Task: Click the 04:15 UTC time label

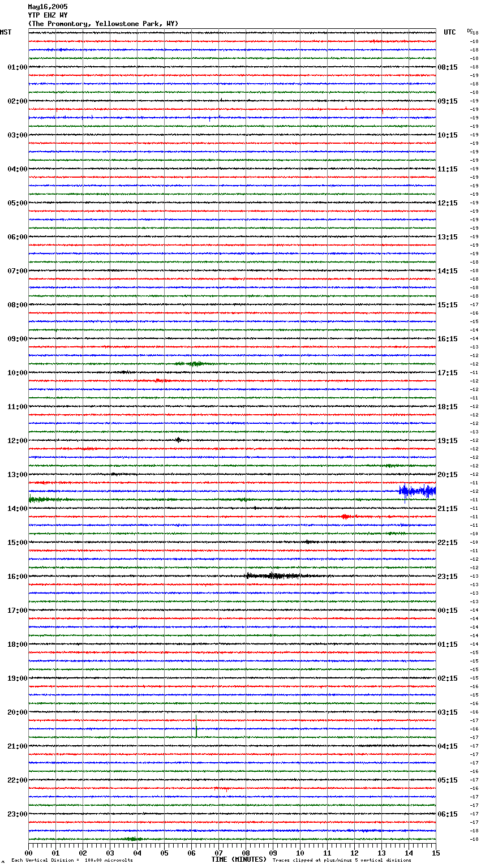Action: coord(448,746)
